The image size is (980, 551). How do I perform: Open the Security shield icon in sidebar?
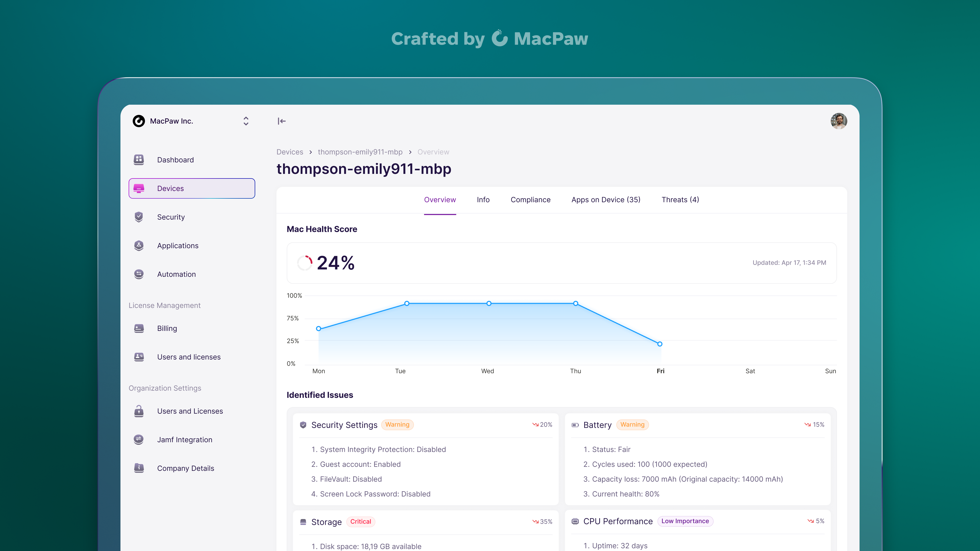(139, 217)
